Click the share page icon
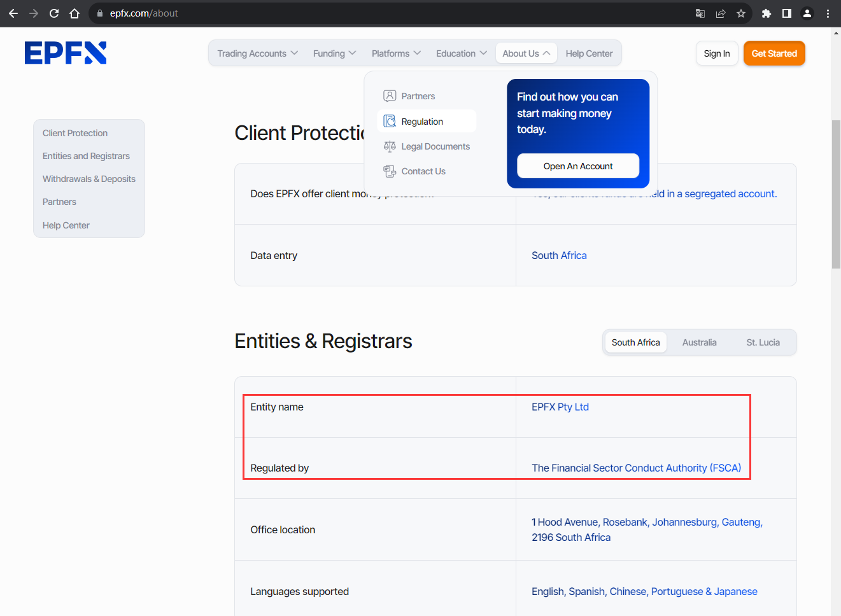This screenshot has height=616, width=841. tap(721, 13)
